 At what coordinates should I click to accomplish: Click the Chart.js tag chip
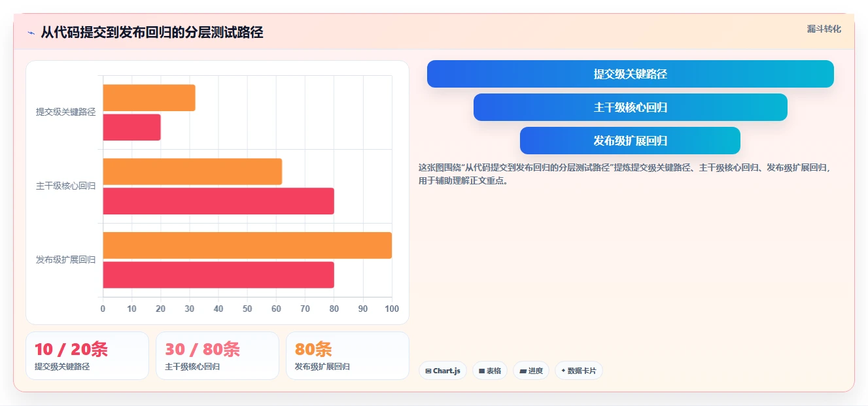click(x=443, y=371)
